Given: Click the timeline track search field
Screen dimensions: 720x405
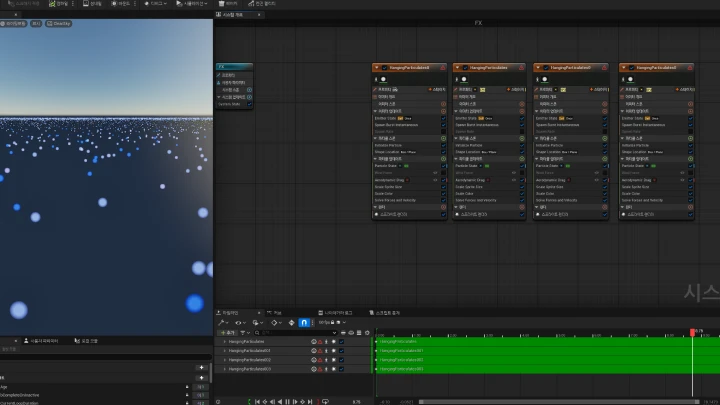Looking at the screenshot, I should pos(296,332).
